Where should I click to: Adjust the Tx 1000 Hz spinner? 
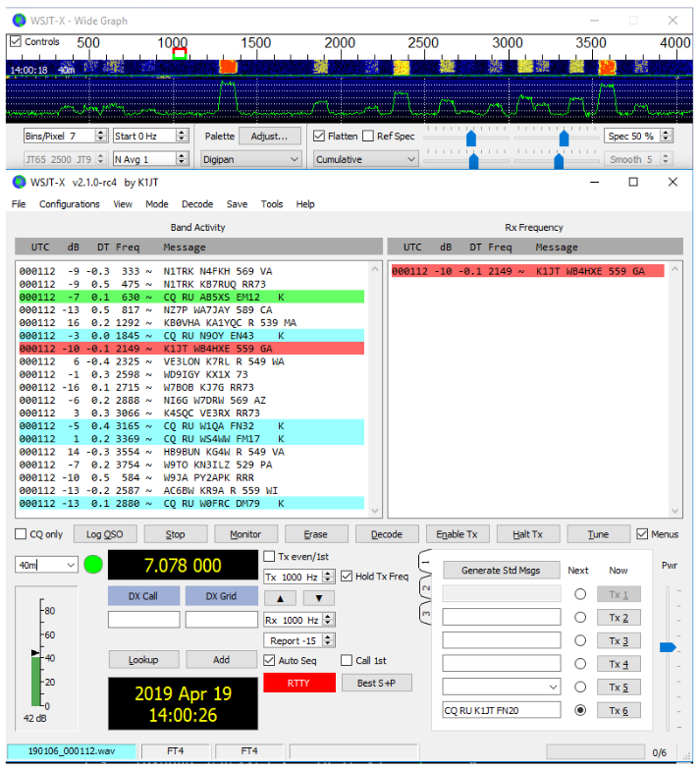tap(328, 577)
